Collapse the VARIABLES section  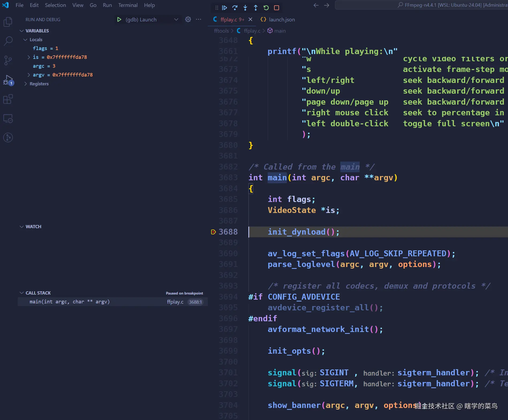pyautogui.click(x=21, y=31)
